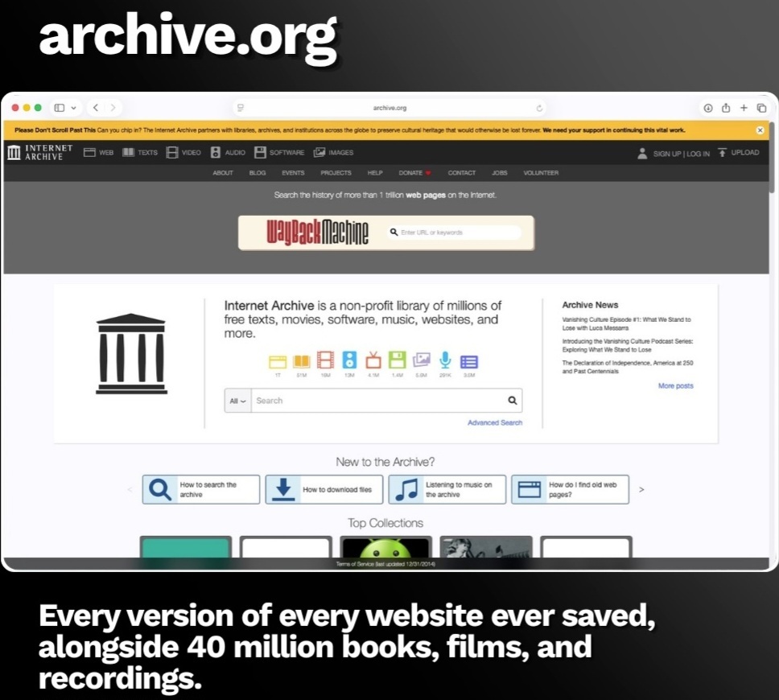Click the Safari share icon
Screen dimensions: 779x700
[x=726, y=108]
